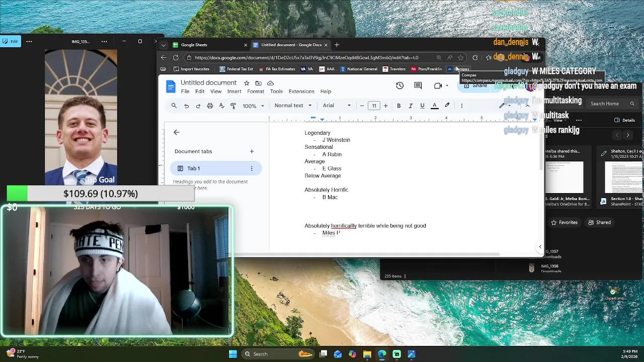Open the Travelers bookmark
Image resolution: width=644 pixels, height=362 pixels.
tap(394, 69)
